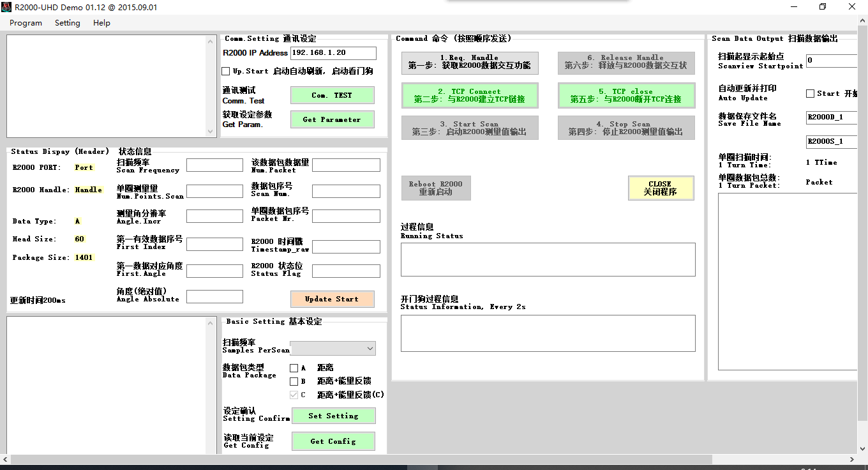Click the 6. Release Handle button
The height and width of the screenshot is (470, 868).
point(626,62)
